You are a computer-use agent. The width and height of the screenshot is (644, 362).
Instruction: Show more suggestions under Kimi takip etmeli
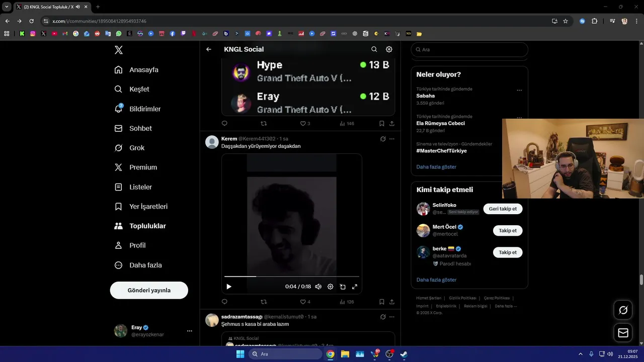click(x=436, y=280)
